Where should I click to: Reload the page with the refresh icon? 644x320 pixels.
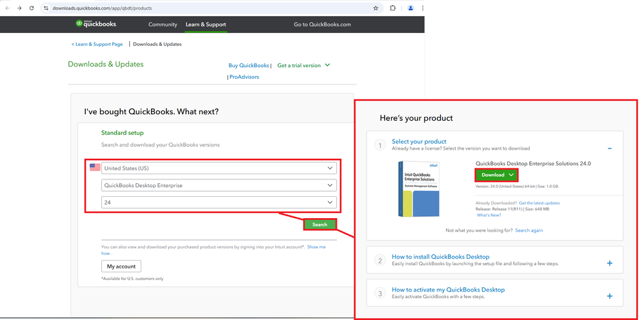click(31, 8)
